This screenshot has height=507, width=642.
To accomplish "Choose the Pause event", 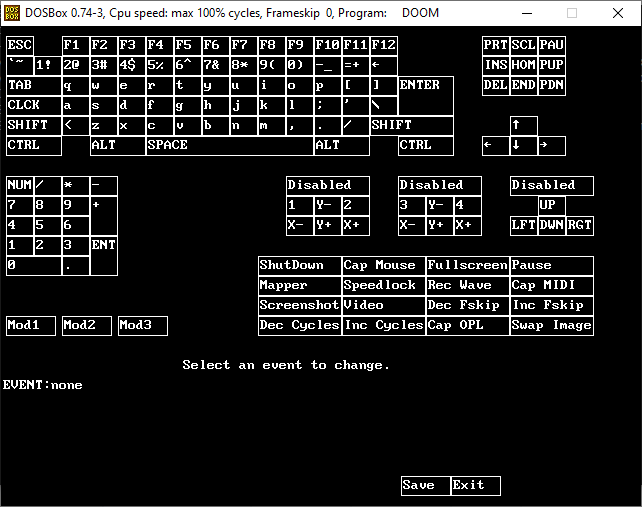I will (x=552, y=266).
